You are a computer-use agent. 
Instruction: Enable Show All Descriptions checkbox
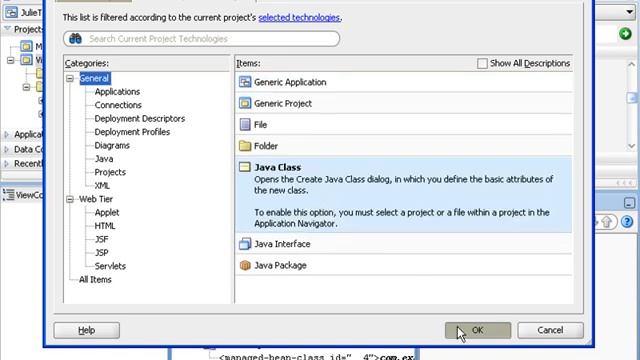pos(482,63)
